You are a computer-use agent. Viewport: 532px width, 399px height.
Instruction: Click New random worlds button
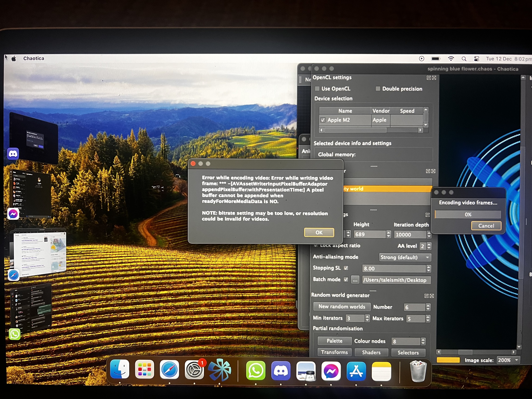(x=342, y=306)
